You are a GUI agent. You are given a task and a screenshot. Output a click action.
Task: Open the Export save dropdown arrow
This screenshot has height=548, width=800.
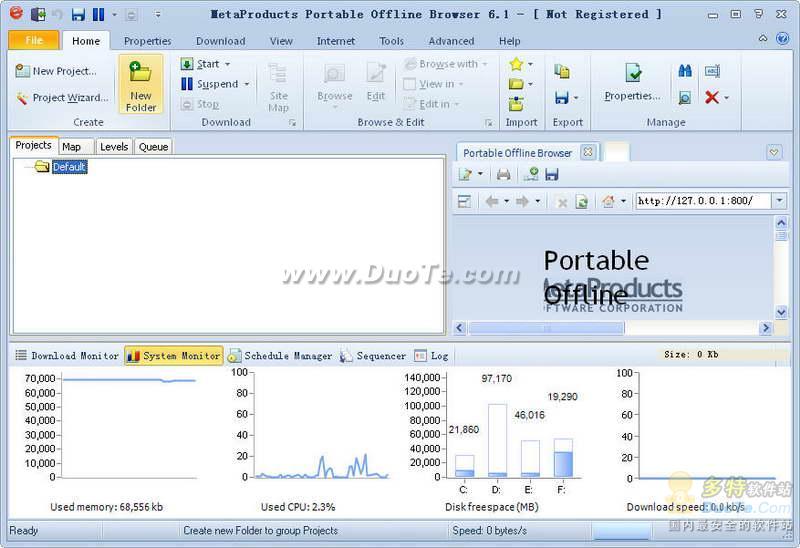tap(576, 97)
